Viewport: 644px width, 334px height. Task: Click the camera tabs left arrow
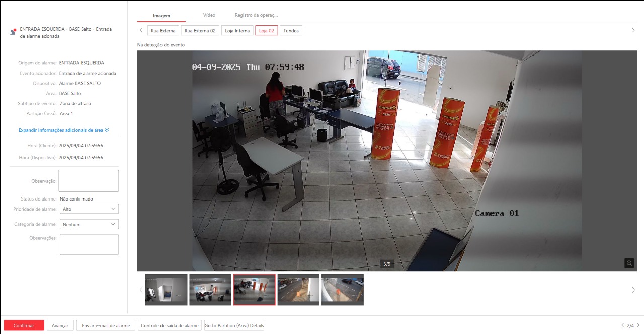(141, 30)
